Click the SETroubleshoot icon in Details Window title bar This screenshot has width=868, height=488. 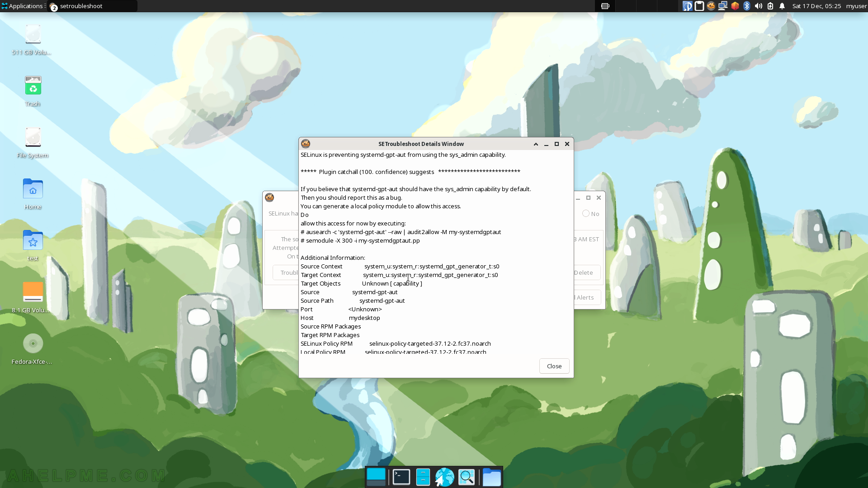[306, 144]
